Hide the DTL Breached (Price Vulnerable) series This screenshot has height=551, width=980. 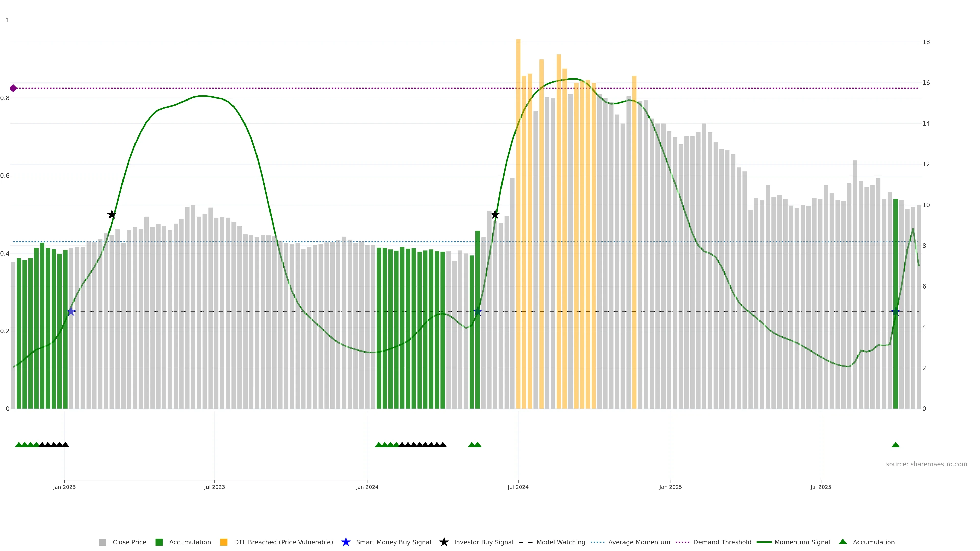pyautogui.click(x=283, y=542)
